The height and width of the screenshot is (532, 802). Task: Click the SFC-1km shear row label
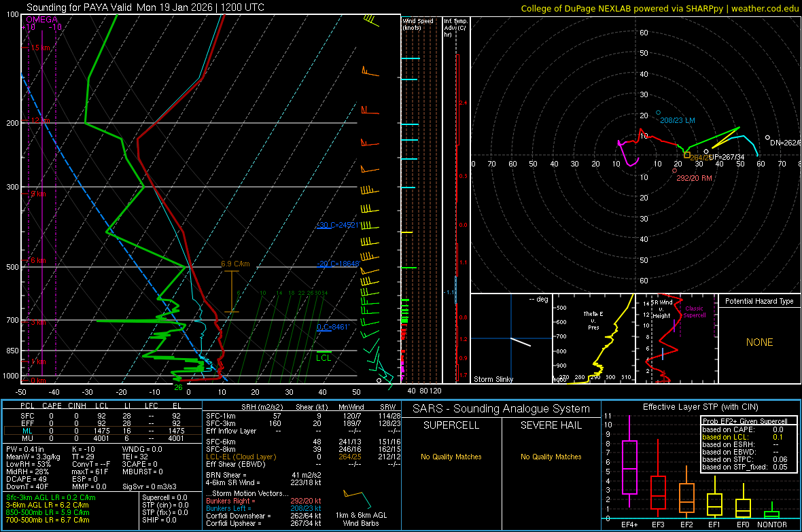click(x=221, y=416)
